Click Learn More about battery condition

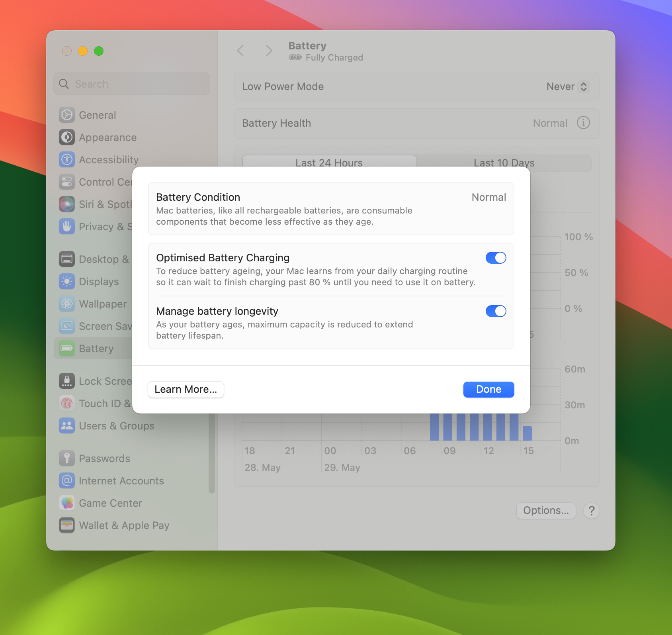[186, 389]
